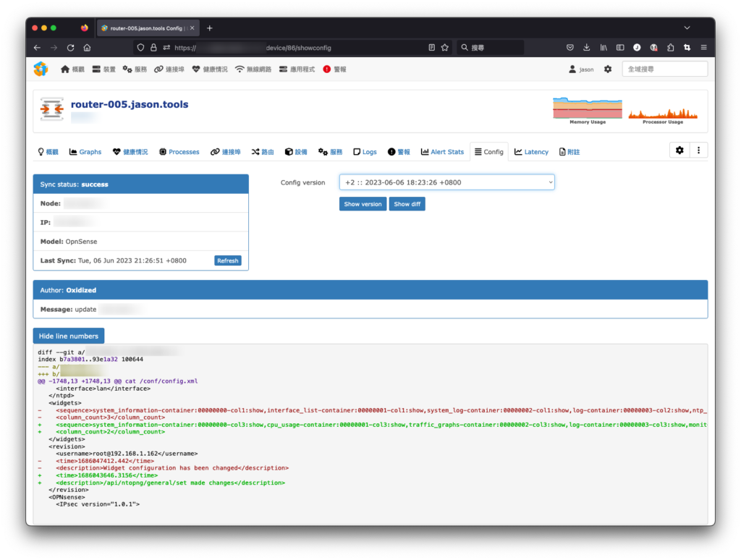This screenshot has height=560, width=741.
Task: Switch to the device 服務 tab
Action: click(x=330, y=152)
